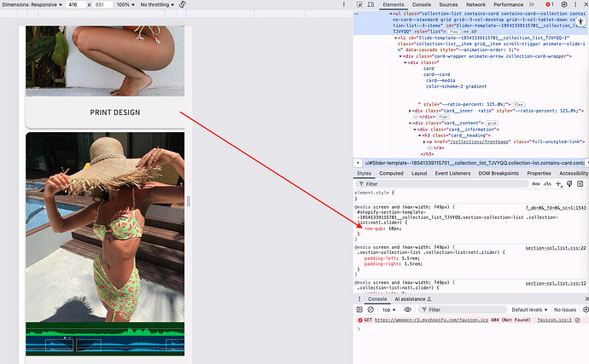The image size is (589, 364).
Task: Toggle the :hov element state panel
Action: [x=536, y=184]
